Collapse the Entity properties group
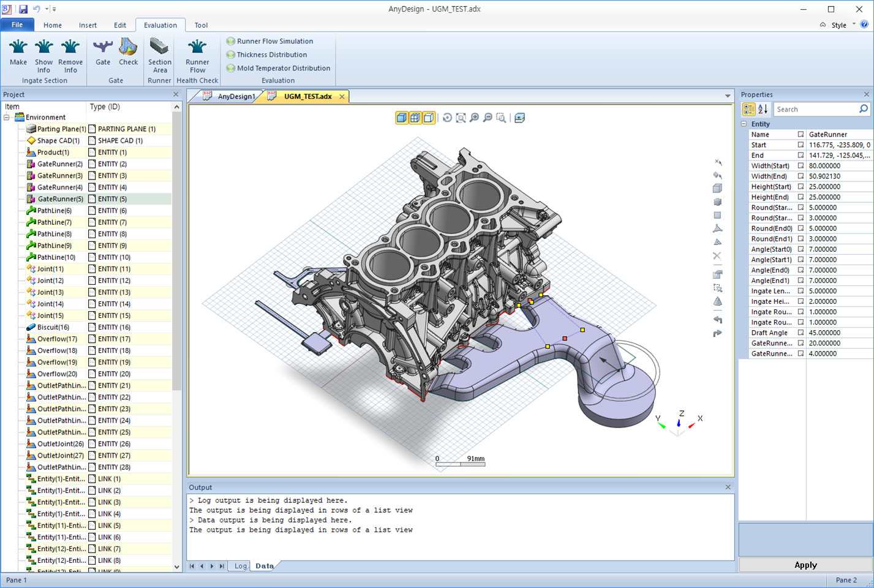The width and height of the screenshot is (874, 588). 744,124
